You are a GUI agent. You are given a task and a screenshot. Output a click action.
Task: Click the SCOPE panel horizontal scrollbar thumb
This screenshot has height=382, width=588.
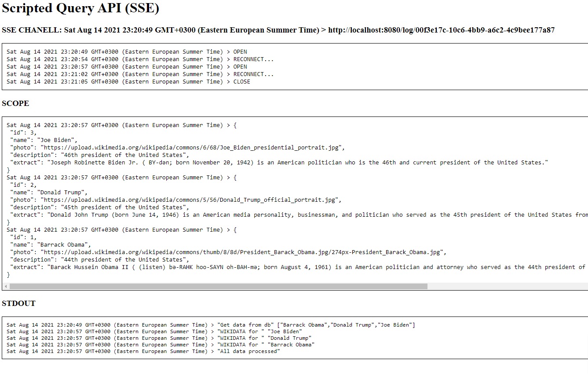(218, 286)
